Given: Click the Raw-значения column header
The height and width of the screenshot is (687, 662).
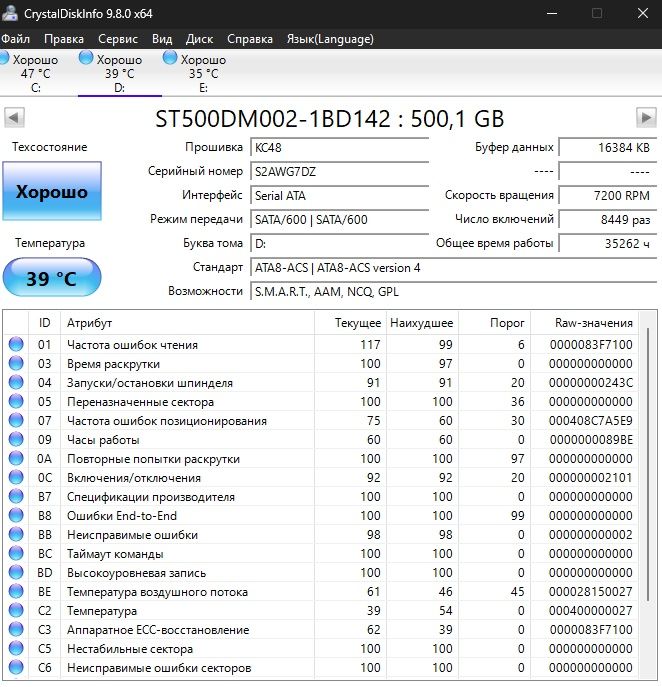Looking at the screenshot, I should (x=585, y=323).
